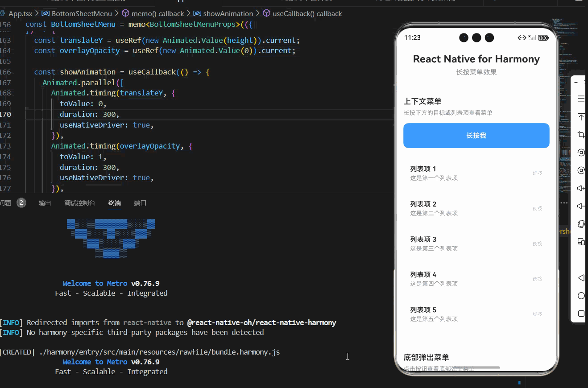The width and height of the screenshot is (588, 388).
Task: Click the useCallback() breadcrumb cube icon
Action: click(x=266, y=13)
